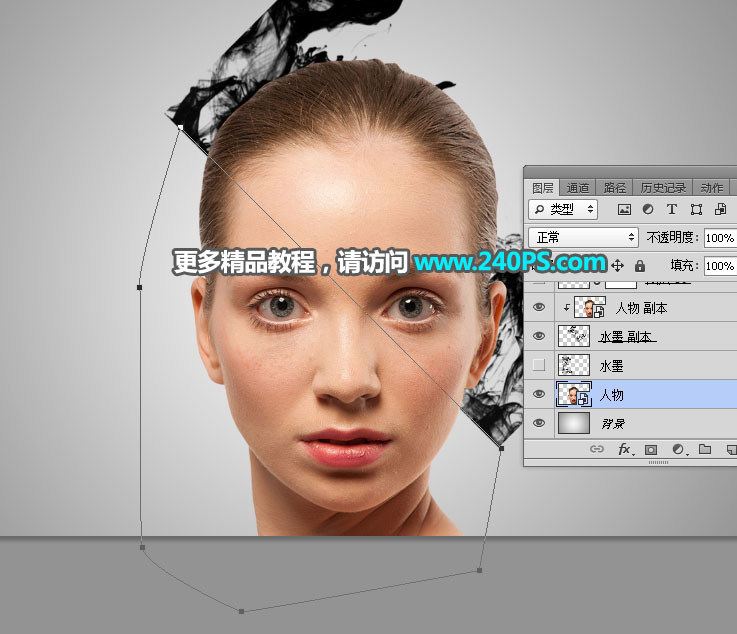737x634 pixels.
Task: Filter layers by pixel image icon
Action: tap(624, 210)
